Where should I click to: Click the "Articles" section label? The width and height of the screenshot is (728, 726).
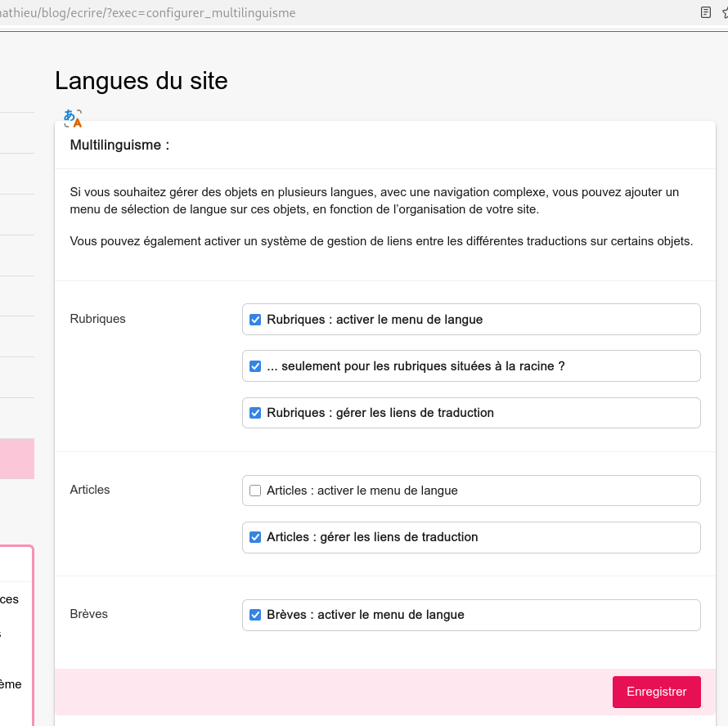click(90, 490)
